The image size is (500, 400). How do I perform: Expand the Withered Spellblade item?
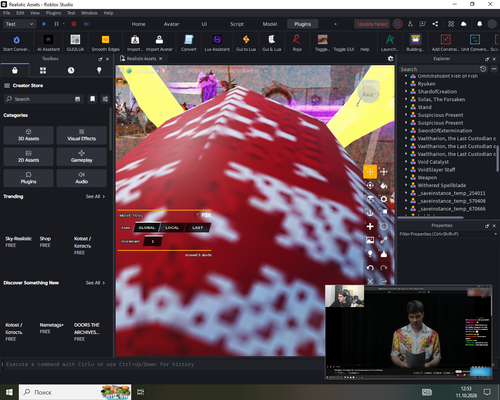[406, 185]
